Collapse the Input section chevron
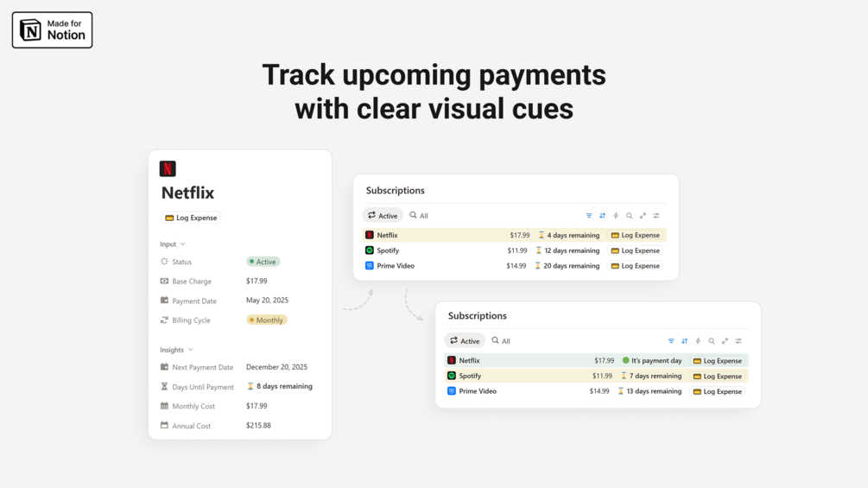Screen dimensions: 868x488 [183, 244]
